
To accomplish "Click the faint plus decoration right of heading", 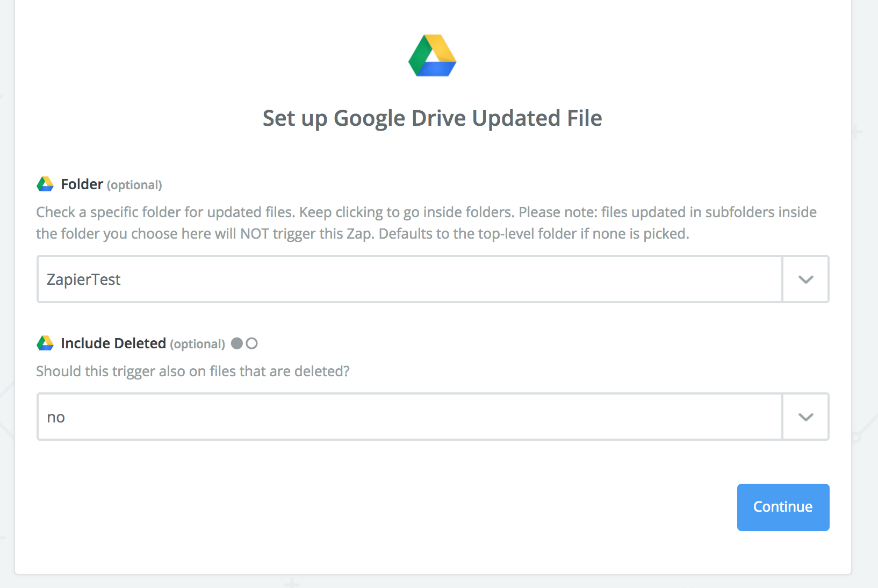I will [857, 131].
